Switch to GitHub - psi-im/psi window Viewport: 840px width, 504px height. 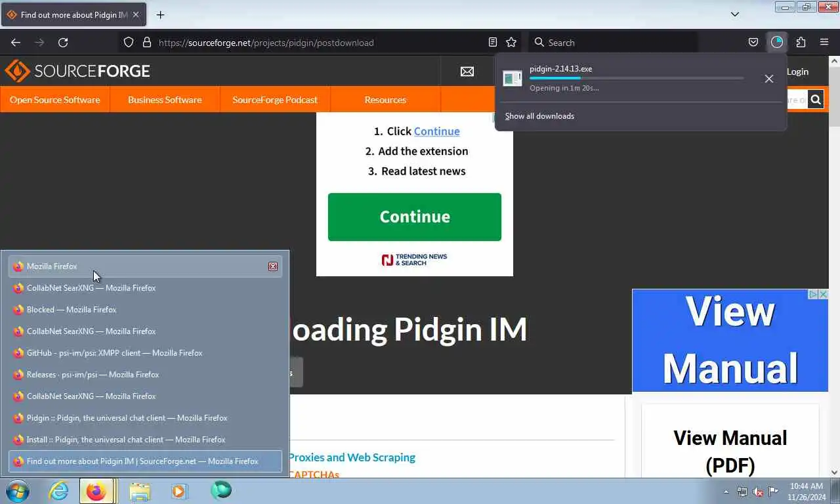[x=145, y=353]
